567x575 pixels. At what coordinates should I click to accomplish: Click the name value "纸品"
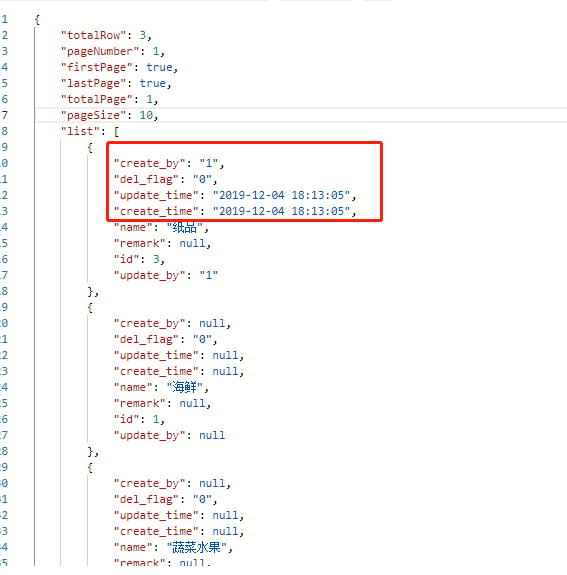coord(184,227)
